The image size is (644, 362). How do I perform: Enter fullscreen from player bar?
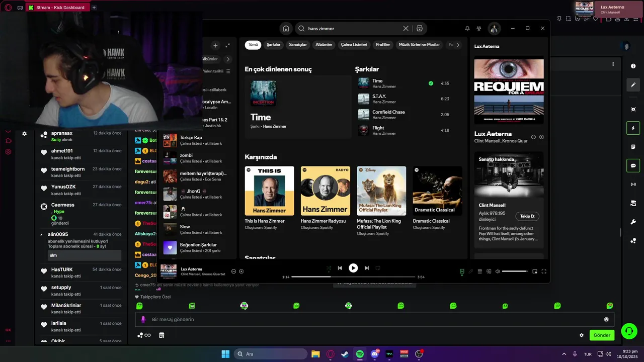click(544, 271)
